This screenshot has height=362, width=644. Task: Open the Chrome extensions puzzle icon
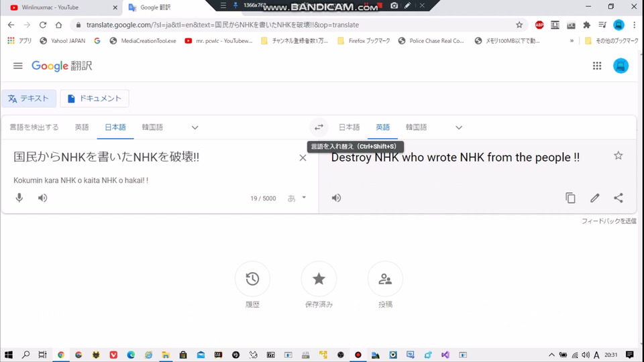click(586, 25)
